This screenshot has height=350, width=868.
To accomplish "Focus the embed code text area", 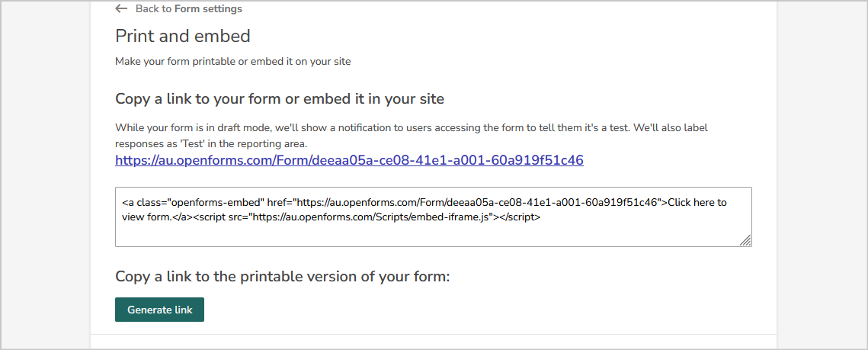I will coord(434,217).
